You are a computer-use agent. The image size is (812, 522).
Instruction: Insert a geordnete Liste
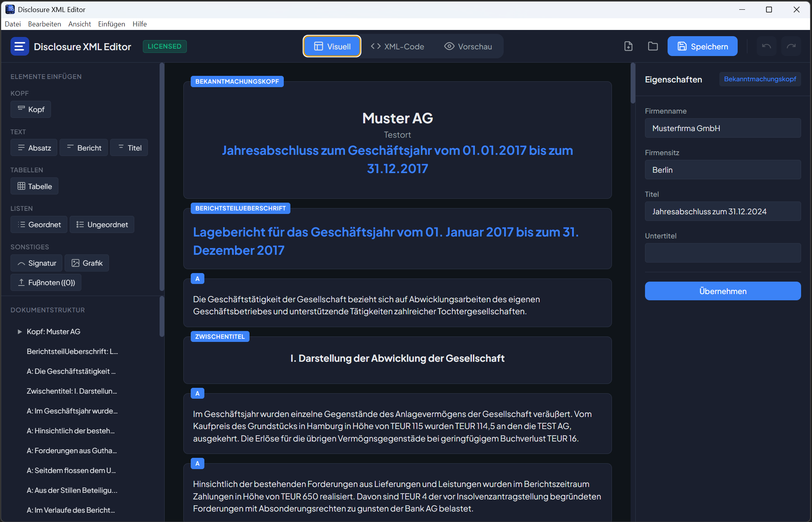click(39, 224)
